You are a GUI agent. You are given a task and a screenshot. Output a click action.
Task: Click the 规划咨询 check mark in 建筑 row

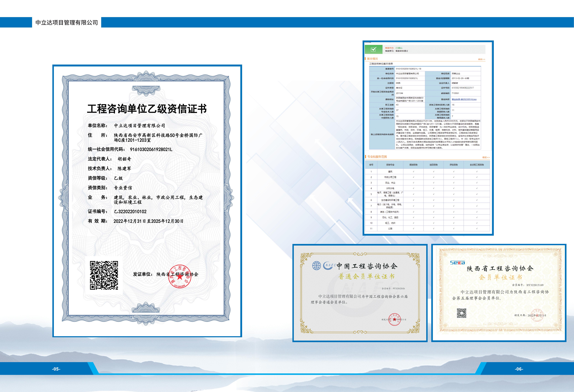tap(413, 171)
